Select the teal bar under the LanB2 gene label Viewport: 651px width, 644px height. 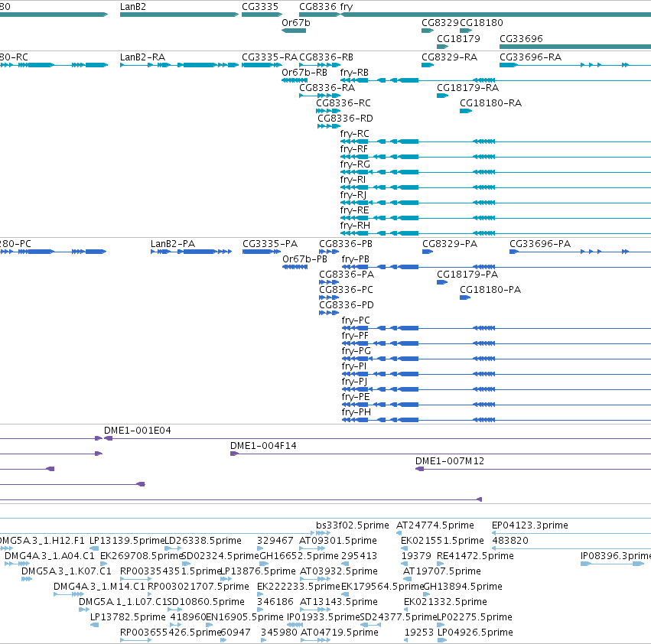(x=179, y=15)
